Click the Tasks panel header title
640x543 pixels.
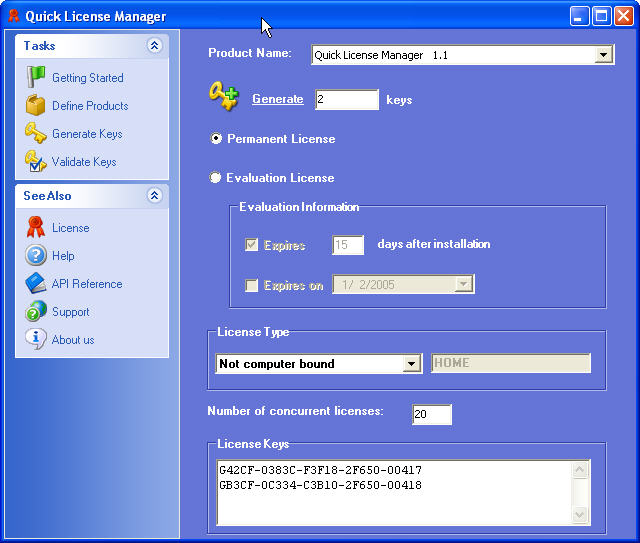39,46
